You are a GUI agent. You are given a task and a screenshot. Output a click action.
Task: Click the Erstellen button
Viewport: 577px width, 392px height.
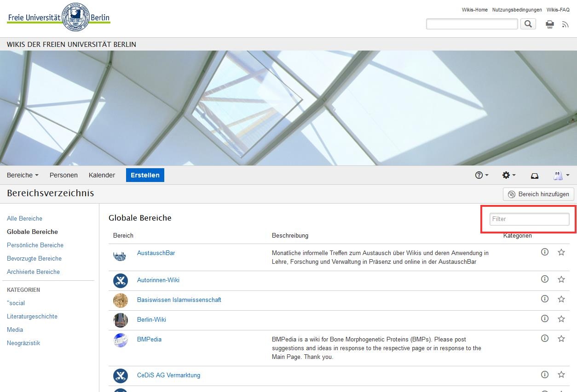145,175
